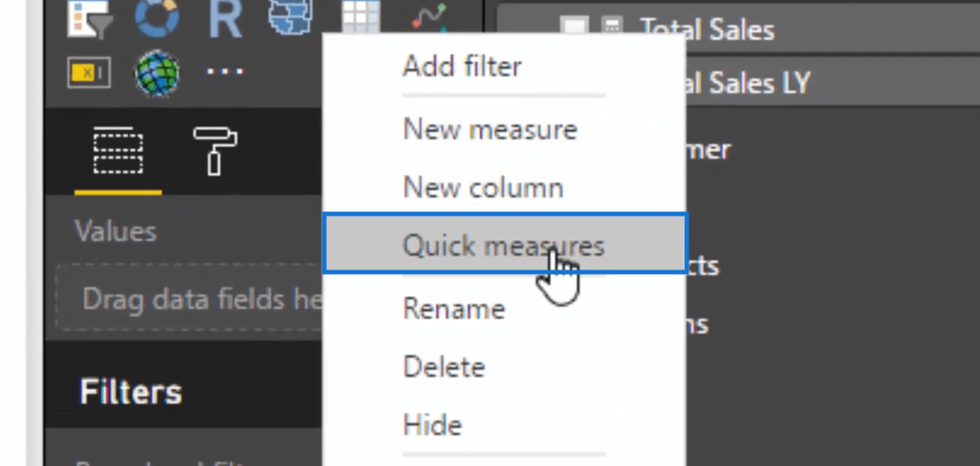Choose the Filled map visual icon

tap(291, 17)
